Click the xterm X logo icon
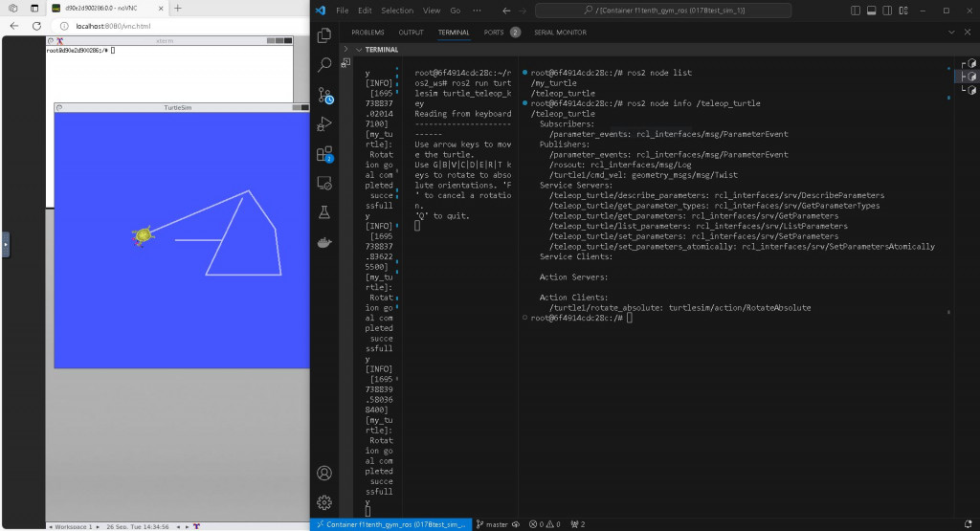Viewport: 980px width, 531px height. [59, 40]
